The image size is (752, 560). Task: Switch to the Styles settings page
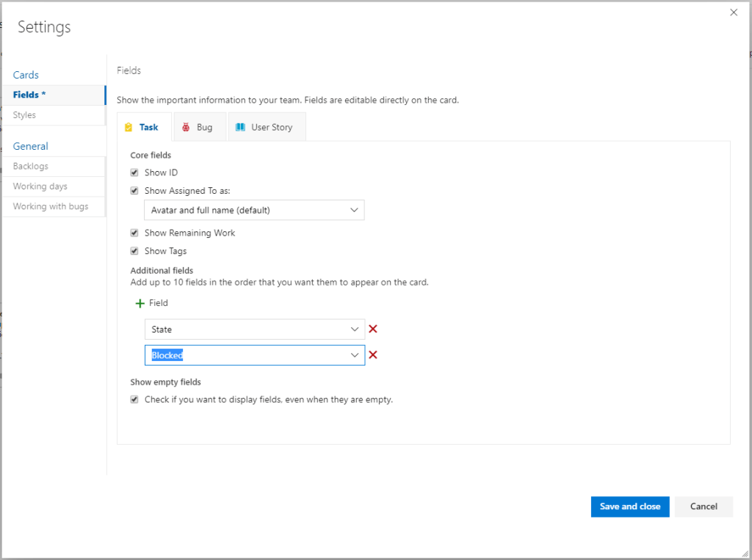click(x=24, y=115)
